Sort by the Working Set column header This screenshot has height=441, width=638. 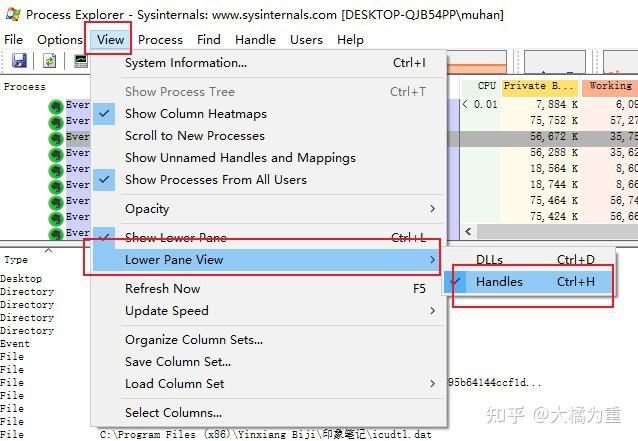coord(610,86)
